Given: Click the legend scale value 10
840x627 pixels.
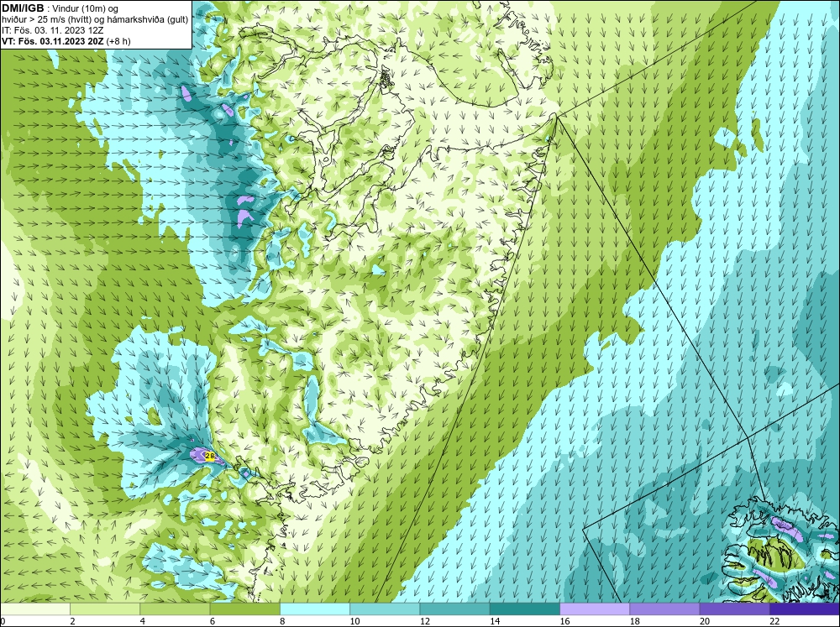Looking at the screenshot, I should [x=354, y=621].
